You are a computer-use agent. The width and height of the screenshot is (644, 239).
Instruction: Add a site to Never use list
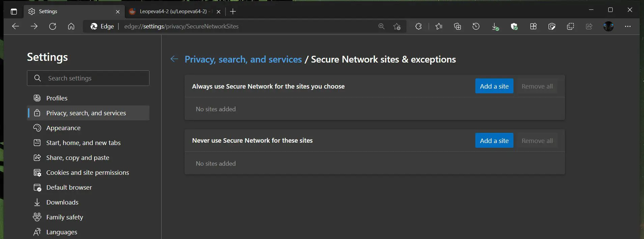pos(494,141)
